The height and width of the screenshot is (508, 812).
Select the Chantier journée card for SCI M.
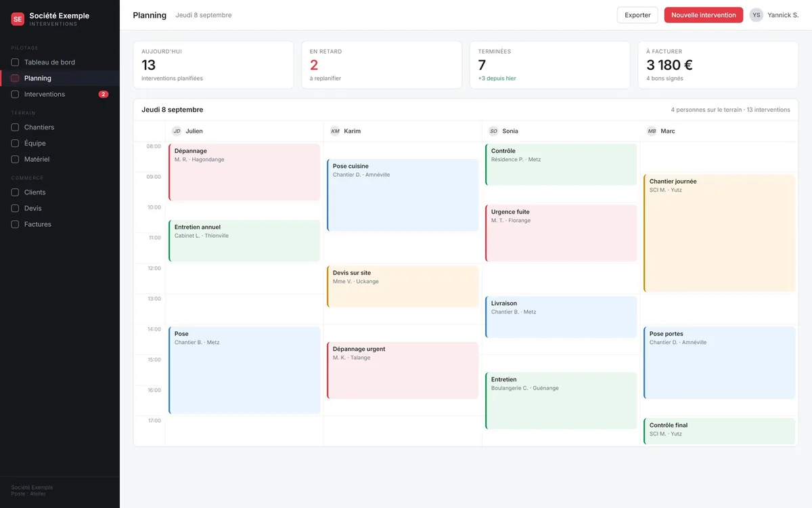coord(719,233)
